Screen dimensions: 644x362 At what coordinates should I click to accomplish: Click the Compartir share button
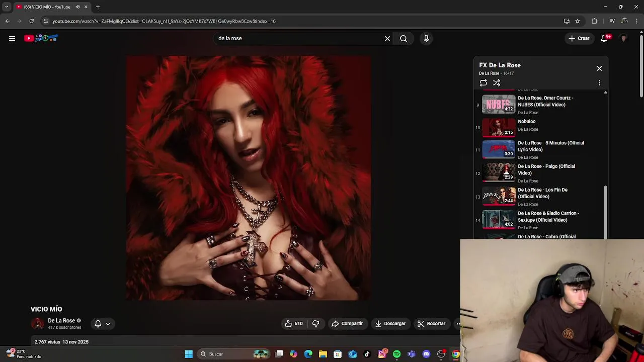347,324
